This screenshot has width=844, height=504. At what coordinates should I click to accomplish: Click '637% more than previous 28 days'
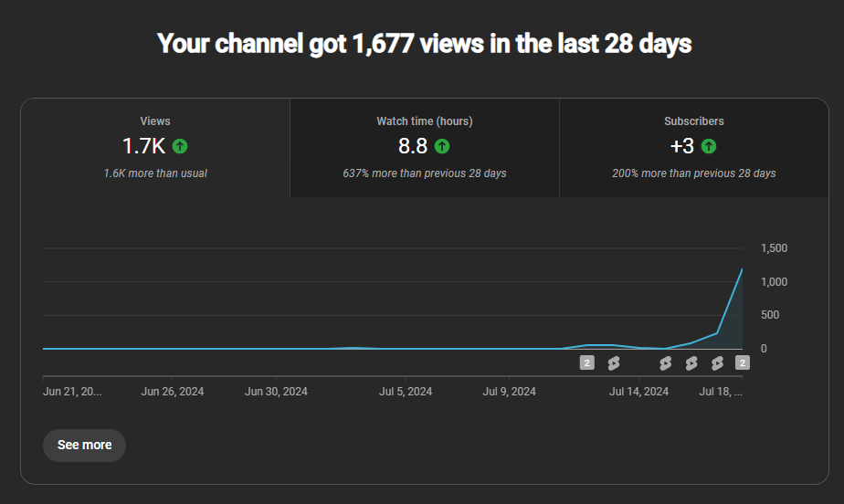tap(425, 173)
